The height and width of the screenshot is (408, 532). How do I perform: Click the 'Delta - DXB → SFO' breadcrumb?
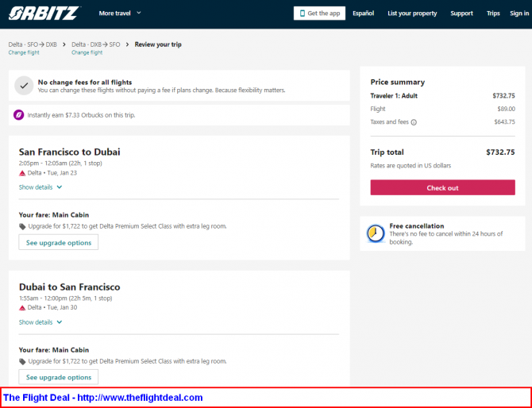coord(95,44)
